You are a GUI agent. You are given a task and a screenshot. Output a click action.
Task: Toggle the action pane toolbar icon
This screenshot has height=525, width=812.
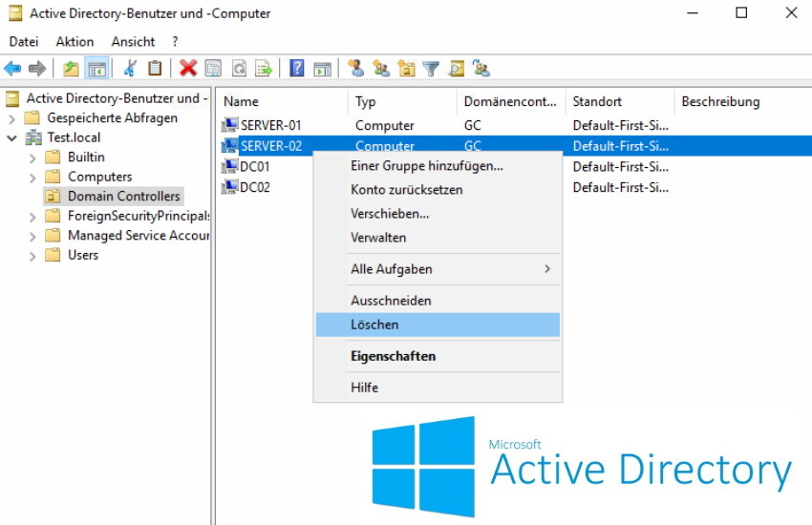[x=322, y=69]
